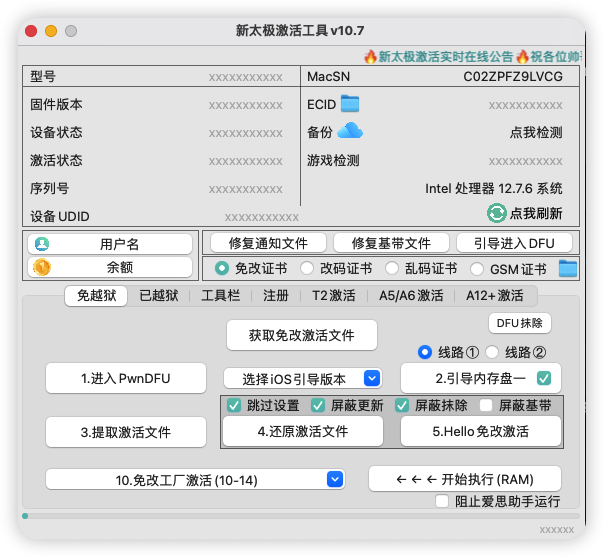Click 获取免改激活文件 button
604x557 pixels.
tap(302, 335)
